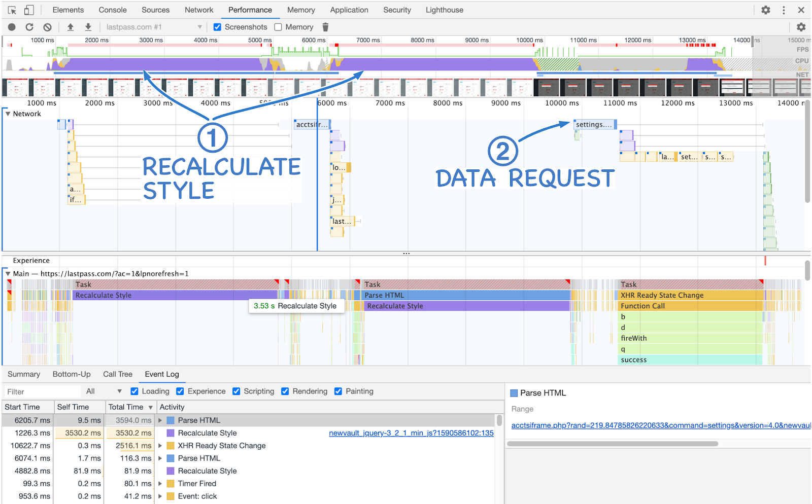Switch to the Console tab

click(113, 10)
